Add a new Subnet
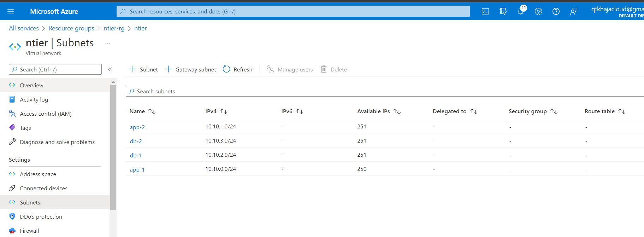The height and width of the screenshot is (237, 644). coord(143,69)
